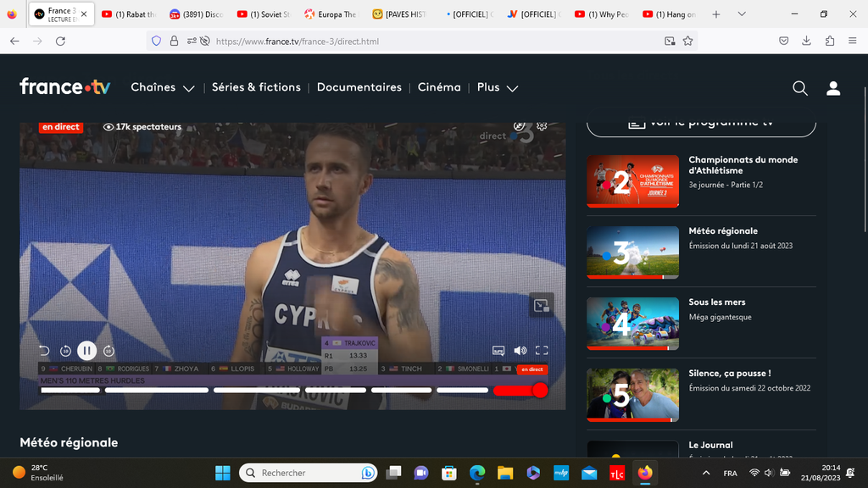Open the 'Le Journal' program link
The height and width of the screenshot is (488, 868).
710,445
